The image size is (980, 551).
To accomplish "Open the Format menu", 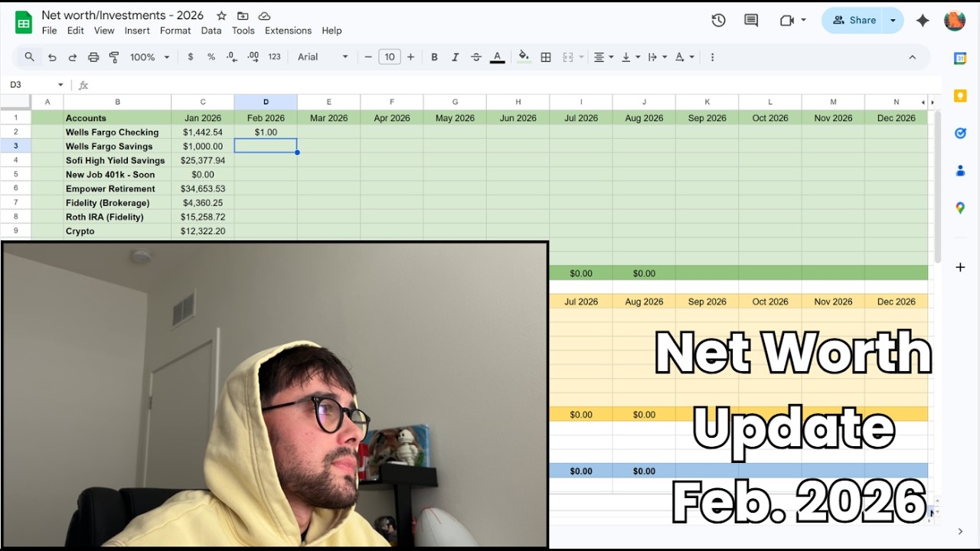I will point(175,31).
